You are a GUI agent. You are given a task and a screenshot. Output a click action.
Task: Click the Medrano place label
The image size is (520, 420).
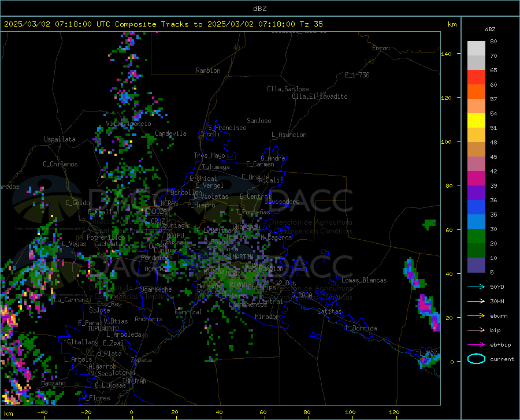click(x=209, y=286)
